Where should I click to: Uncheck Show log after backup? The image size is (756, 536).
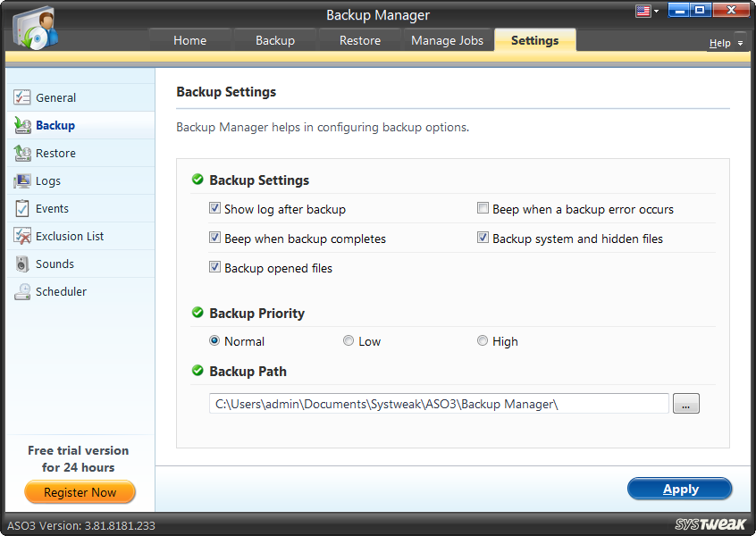(214, 207)
